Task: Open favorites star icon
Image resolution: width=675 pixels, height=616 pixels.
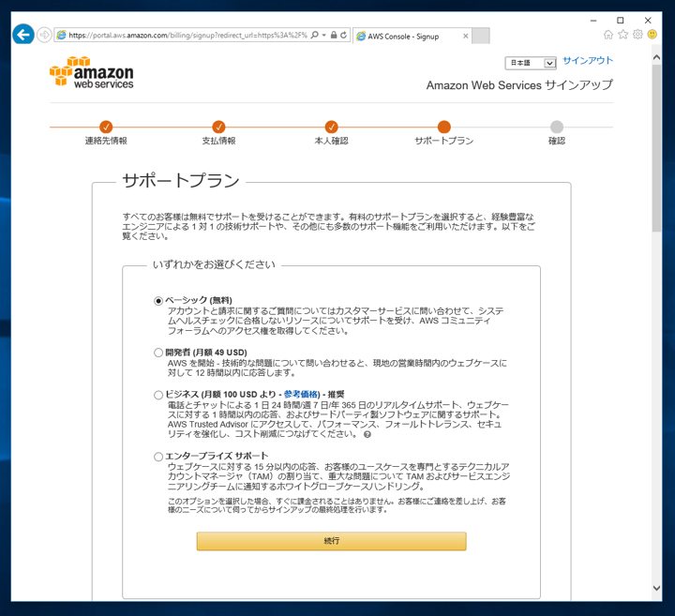Action: [x=622, y=35]
